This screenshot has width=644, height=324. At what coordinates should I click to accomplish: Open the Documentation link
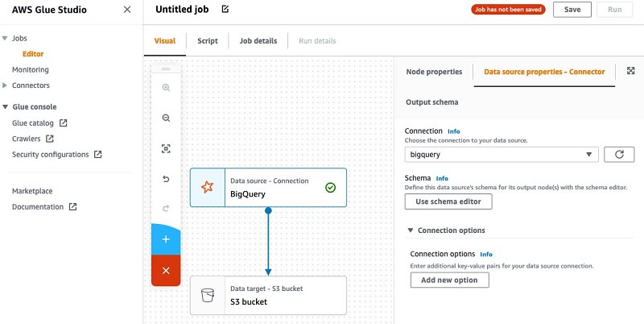coord(38,206)
